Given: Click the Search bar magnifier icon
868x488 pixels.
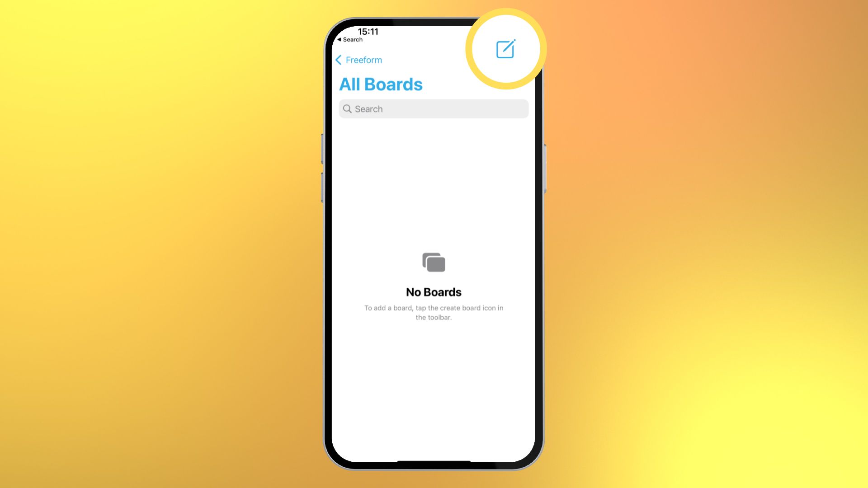Looking at the screenshot, I should pos(348,108).
